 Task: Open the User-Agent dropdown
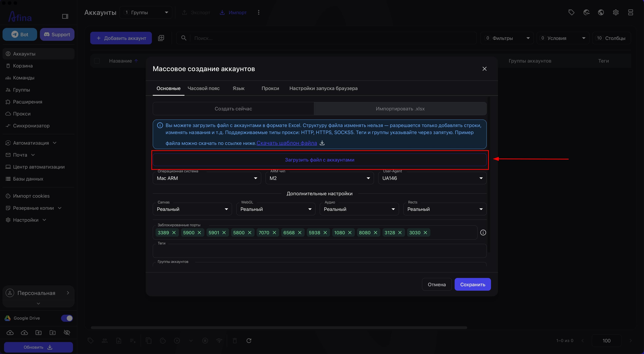click(x=432, y=178)
